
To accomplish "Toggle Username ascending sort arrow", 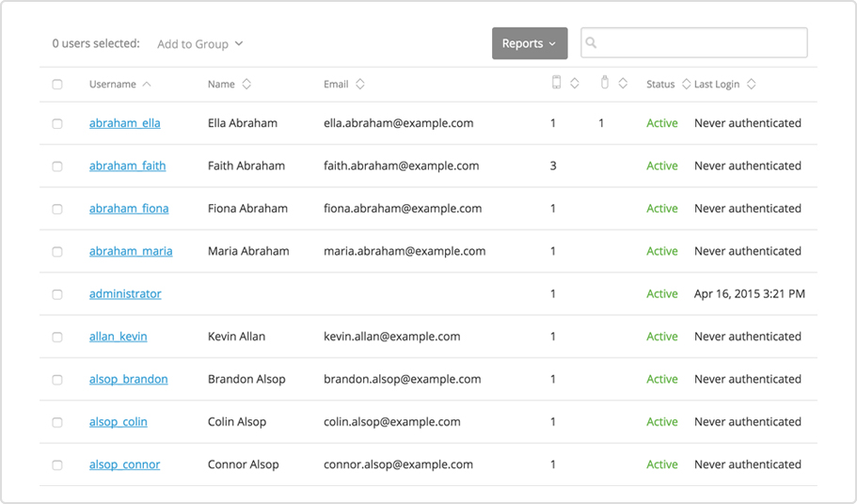I will pos(147,85).
